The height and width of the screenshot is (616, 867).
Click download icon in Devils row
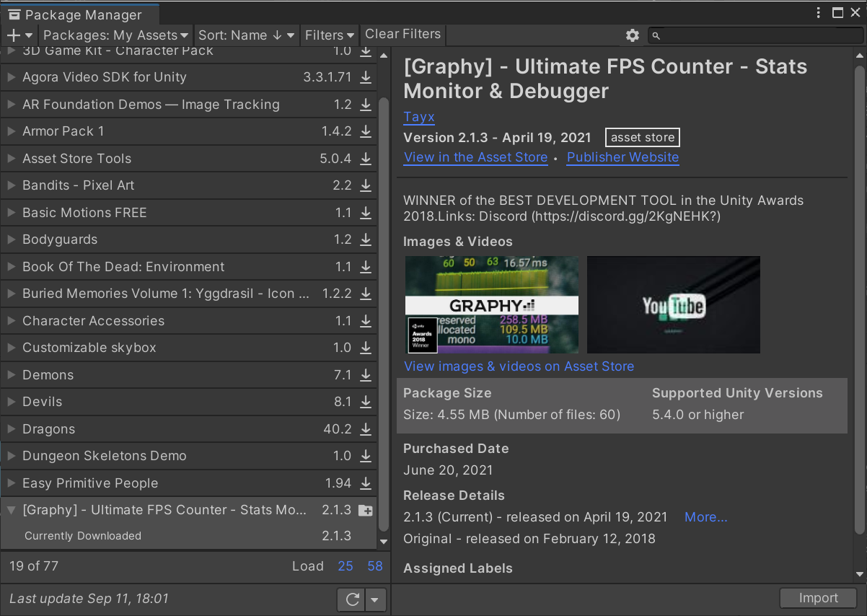click(366, 402)
